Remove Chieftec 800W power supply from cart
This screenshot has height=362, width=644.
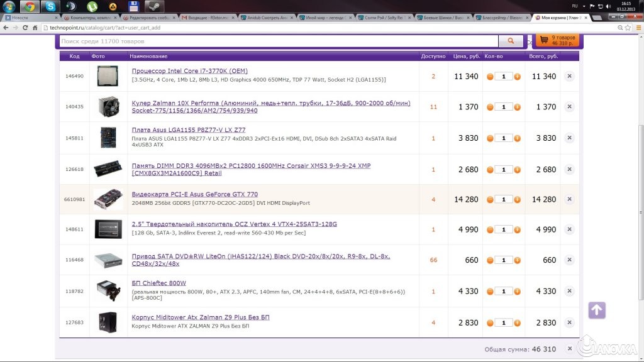pyautogui.click(x=569, y=292)
